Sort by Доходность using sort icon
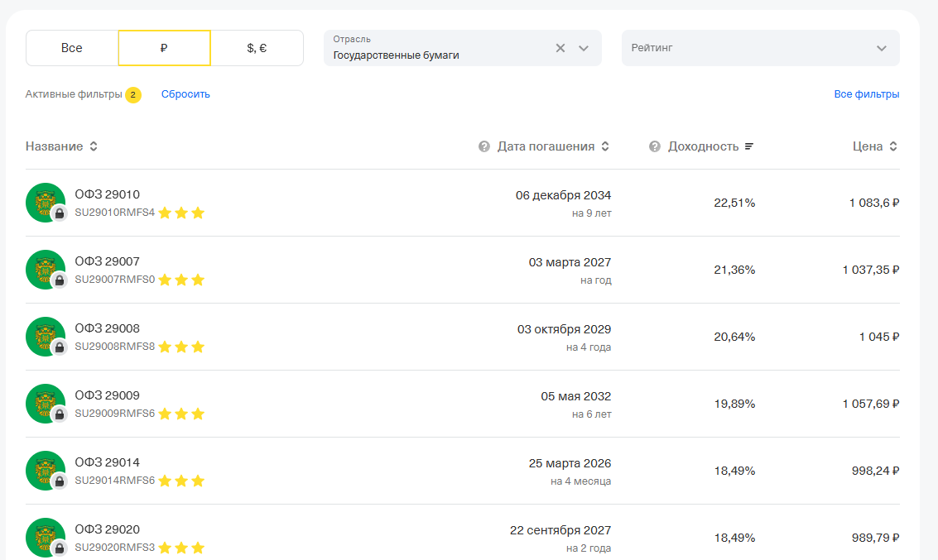The width and height of the screenshot is (938, 560). point(749,146)
